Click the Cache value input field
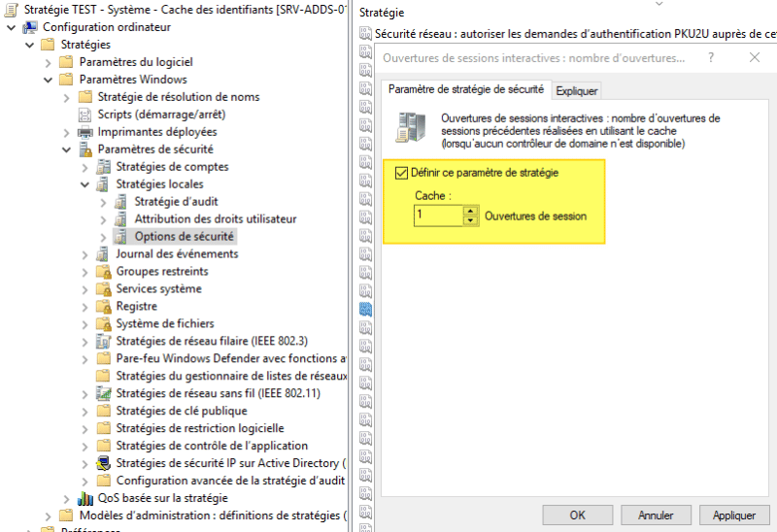Screen dimensions: 777x532 click(439, 216)
